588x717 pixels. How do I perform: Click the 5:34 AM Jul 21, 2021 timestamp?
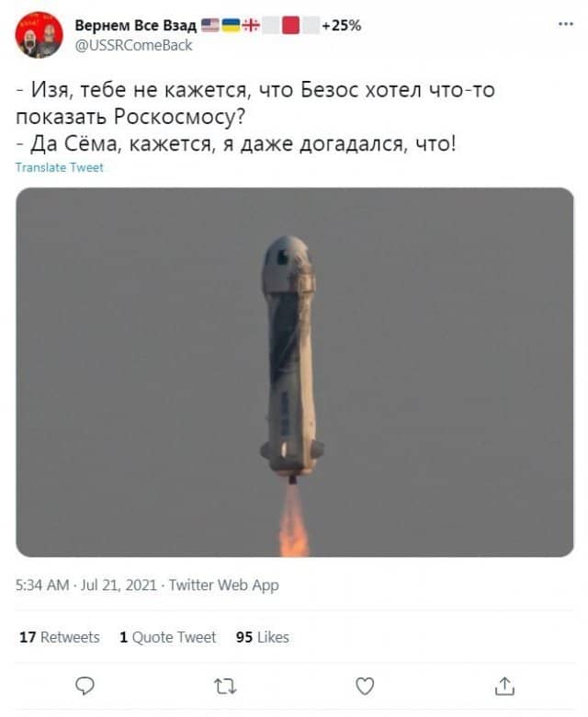[x=85, y=585]
